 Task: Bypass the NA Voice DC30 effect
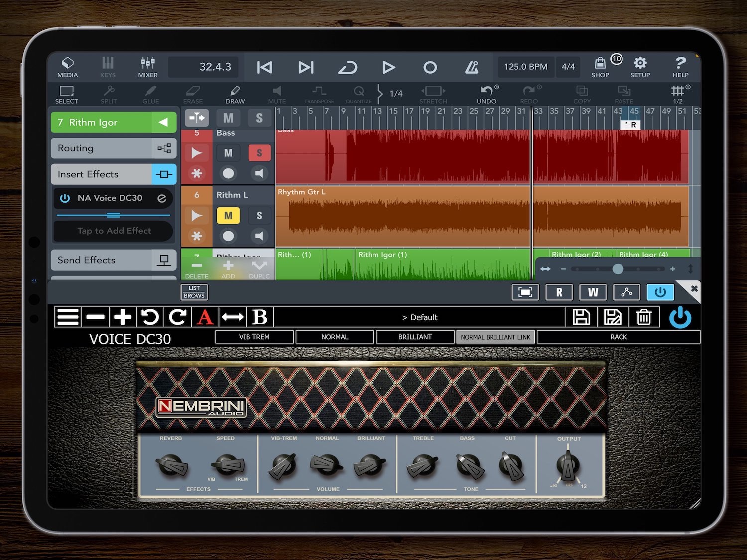65,198
